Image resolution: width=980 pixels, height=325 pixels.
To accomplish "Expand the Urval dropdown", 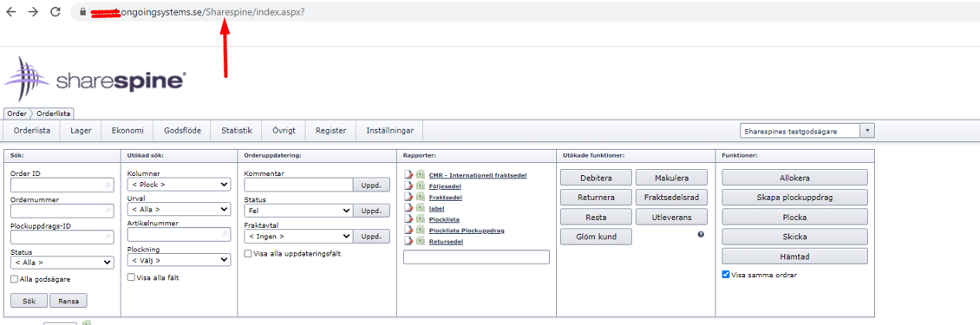I will click(x=179, y=210).
